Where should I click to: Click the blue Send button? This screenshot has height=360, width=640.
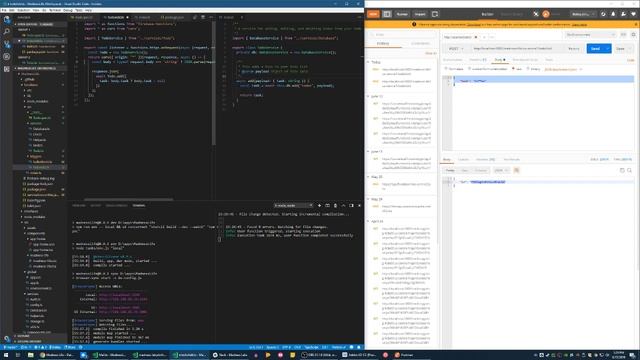[596, 49]
